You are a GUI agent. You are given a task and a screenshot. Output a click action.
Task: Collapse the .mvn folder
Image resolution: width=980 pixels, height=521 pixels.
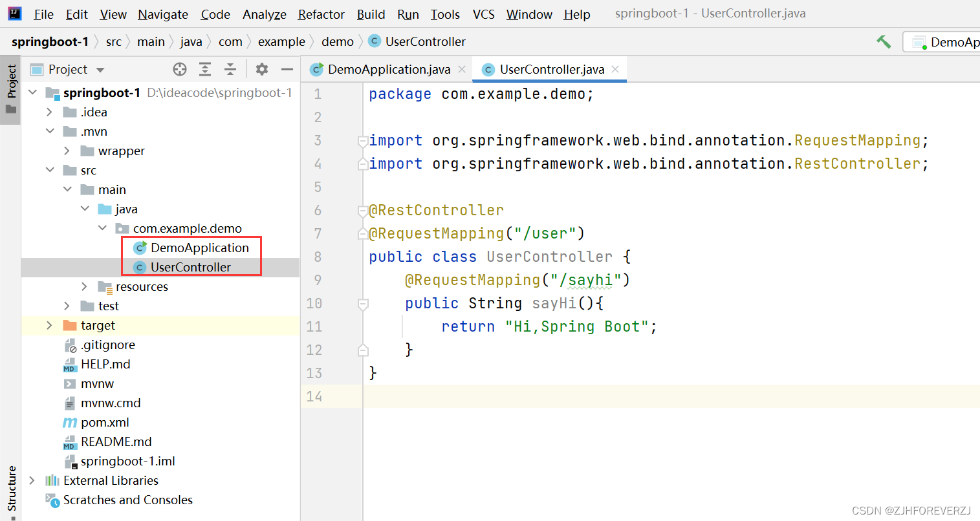coord(50,131)
